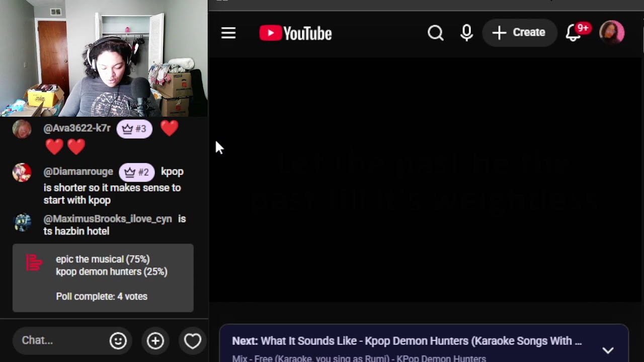
Task: Click the #2 crown badge
Action: tap(137, 172)
